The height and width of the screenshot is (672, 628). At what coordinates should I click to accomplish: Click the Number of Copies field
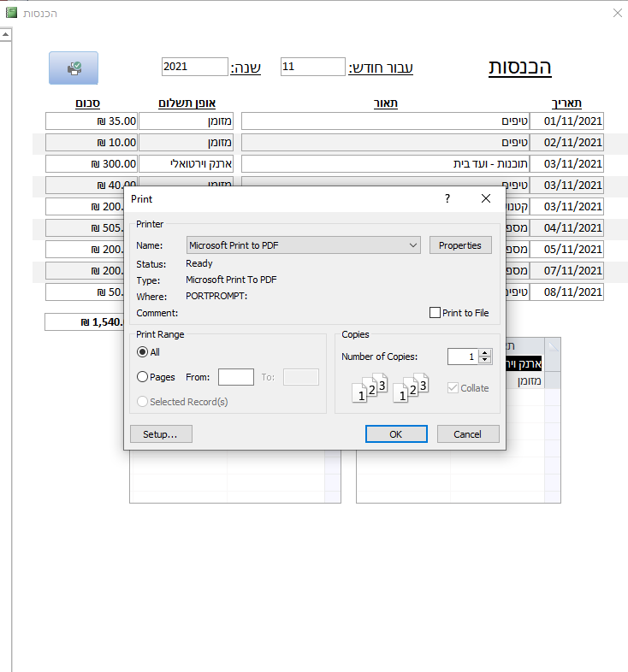462,357
